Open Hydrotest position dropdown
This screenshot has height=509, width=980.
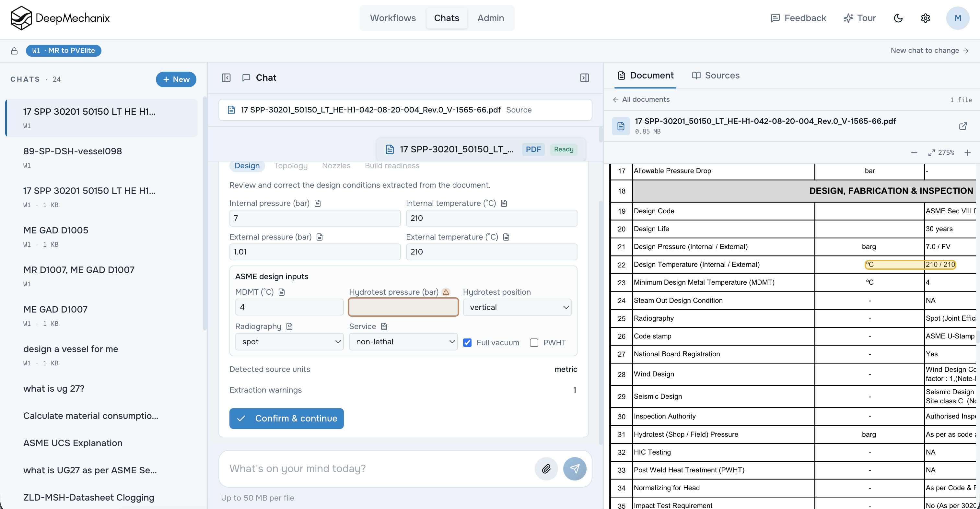pyautogui.click(x=517, y=307)
